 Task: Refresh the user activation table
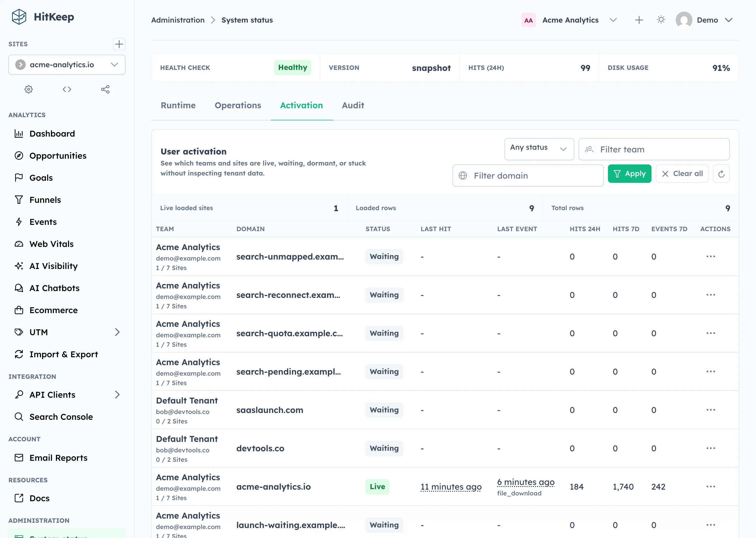(x=721, y=174)
